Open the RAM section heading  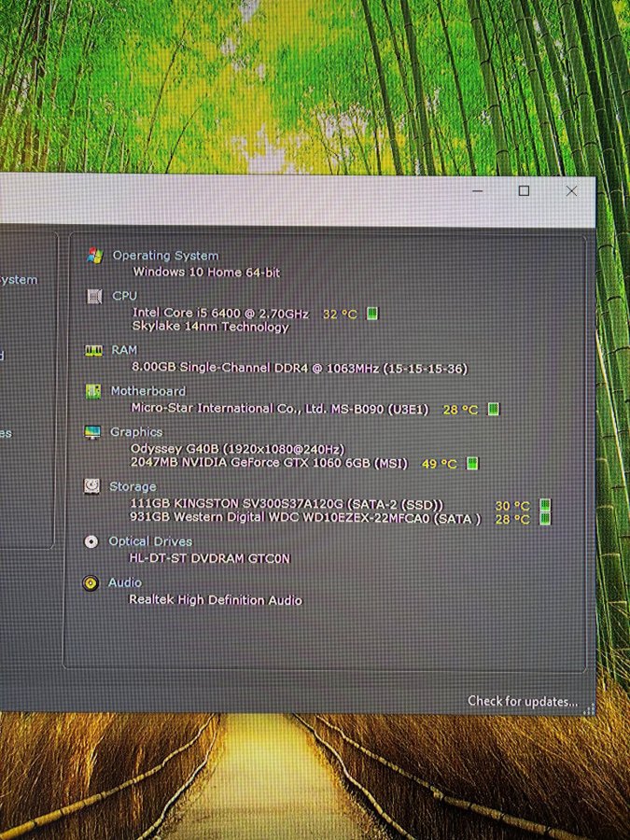coord(124,350)
